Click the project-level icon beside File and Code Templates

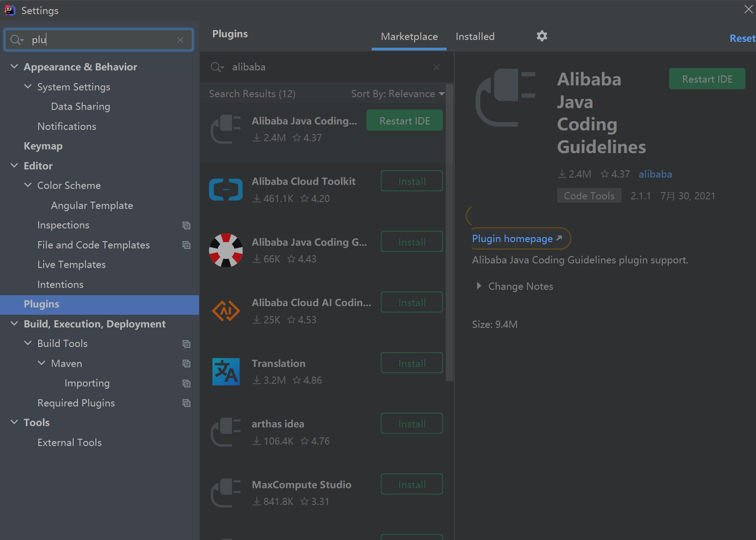tap(186, 245)
